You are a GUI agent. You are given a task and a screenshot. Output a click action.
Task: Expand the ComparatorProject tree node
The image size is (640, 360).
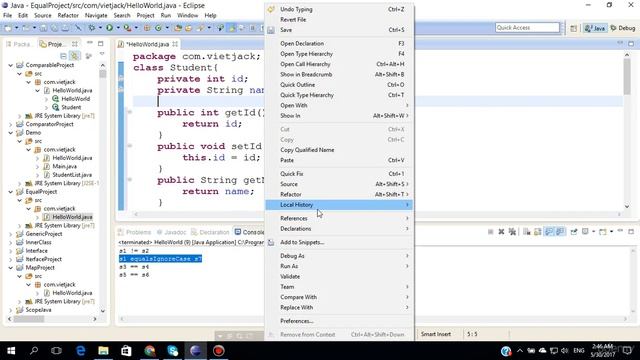click(11, 124)
